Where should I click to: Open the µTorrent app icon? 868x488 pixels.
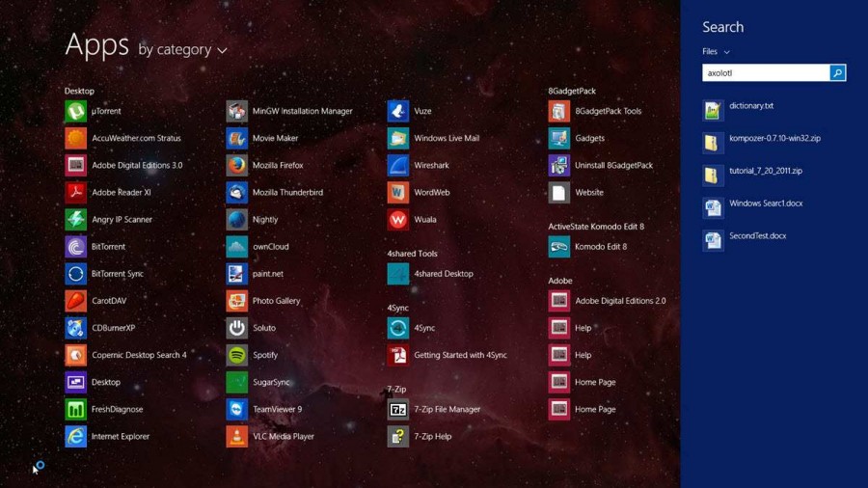(76, 111)
